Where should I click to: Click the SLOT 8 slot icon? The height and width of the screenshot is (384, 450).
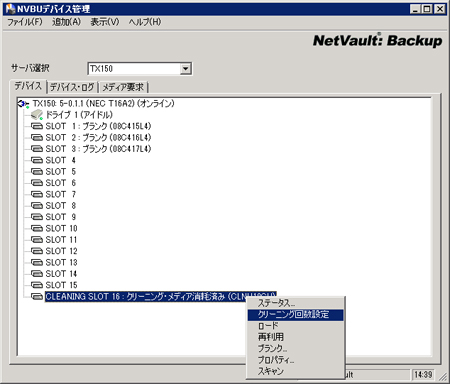pos(37,206)
